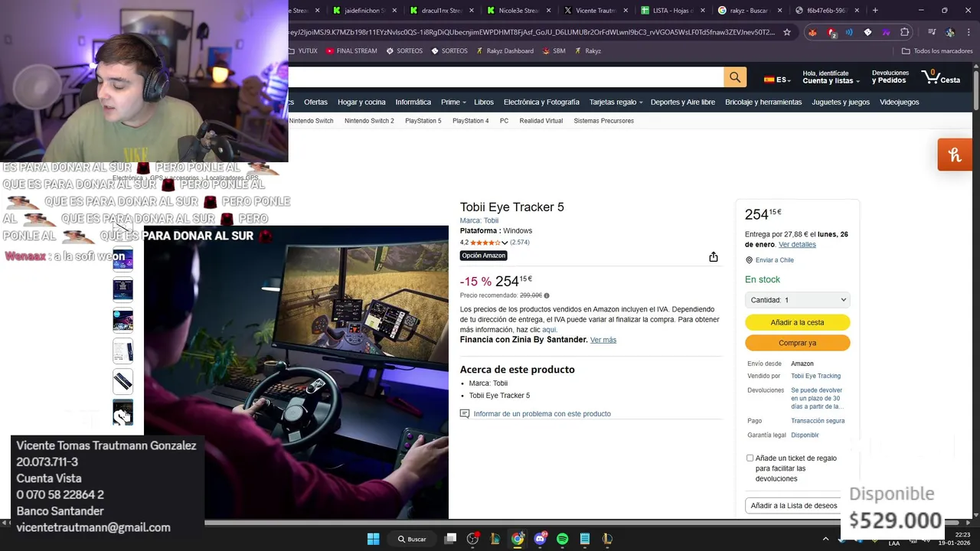
Task: Open the browser extensions puzzle icon
Action: 905,32
